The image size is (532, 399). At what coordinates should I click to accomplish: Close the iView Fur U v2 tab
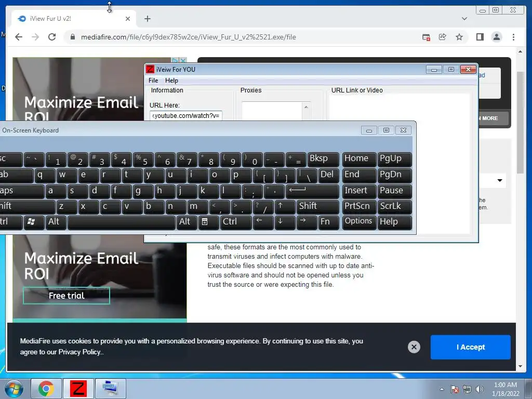tap(128, 19)
